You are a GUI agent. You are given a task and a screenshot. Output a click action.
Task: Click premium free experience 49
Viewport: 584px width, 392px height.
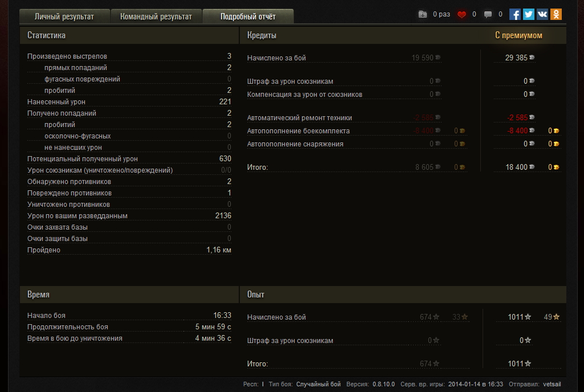click(548, 317)
